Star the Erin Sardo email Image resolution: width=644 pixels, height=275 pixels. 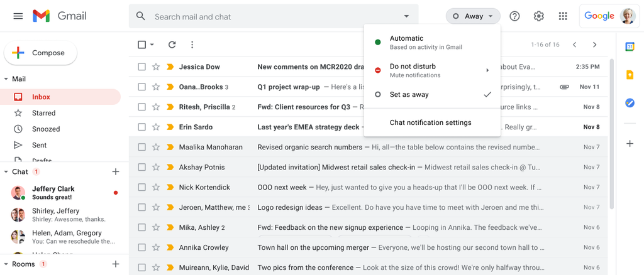(156, 127)
